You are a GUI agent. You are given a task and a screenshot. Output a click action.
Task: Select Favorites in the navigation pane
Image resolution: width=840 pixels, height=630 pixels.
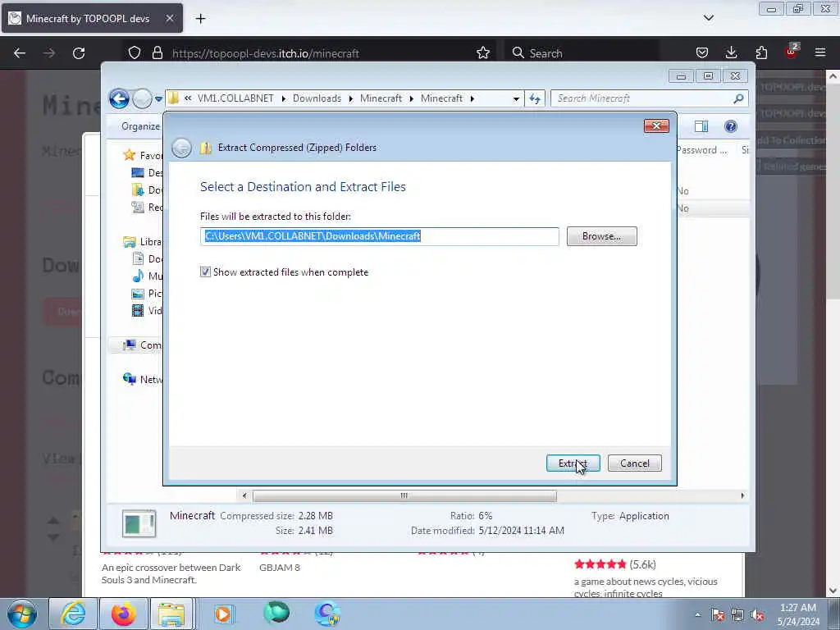(x=143, y=155)
